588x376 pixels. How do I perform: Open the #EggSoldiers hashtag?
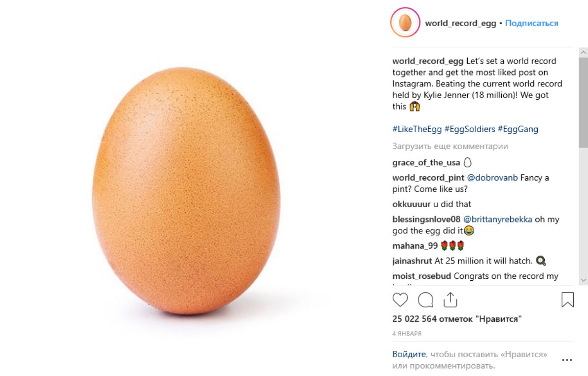(470, 129)
